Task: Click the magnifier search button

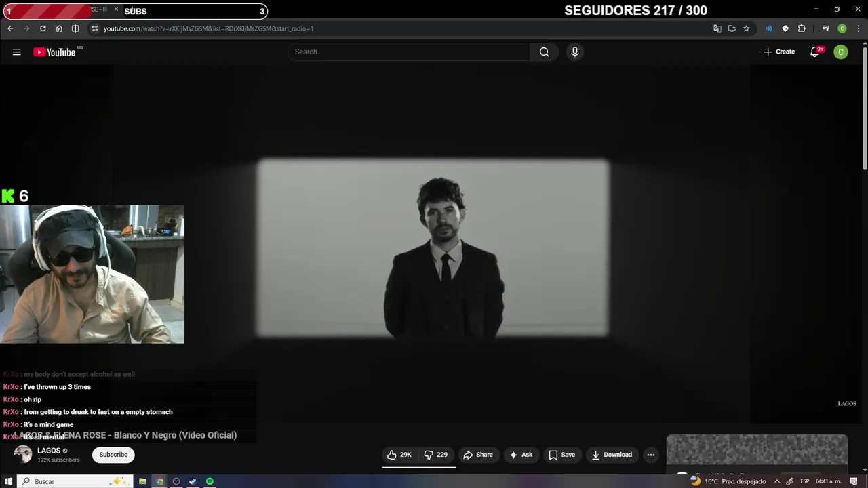Action: (544, 52)
